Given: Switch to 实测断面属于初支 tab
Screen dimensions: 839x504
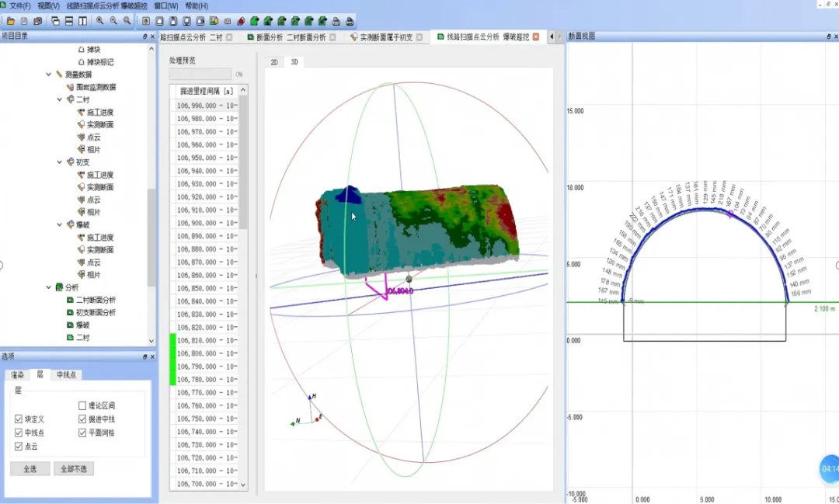Looking at the screenshot, I should pos(386,37).
